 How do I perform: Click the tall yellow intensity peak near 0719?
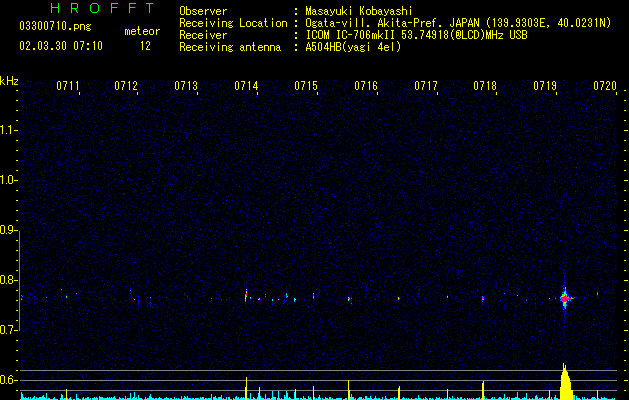coord(565,382)
